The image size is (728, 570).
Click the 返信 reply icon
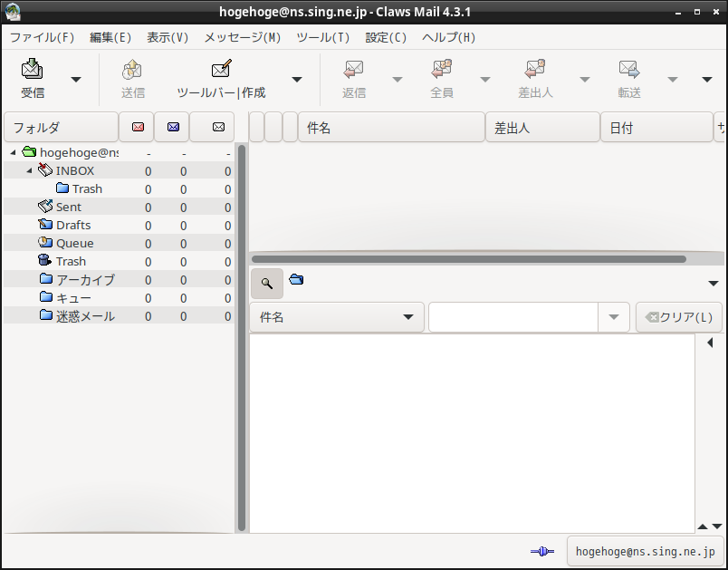point(353,69)
